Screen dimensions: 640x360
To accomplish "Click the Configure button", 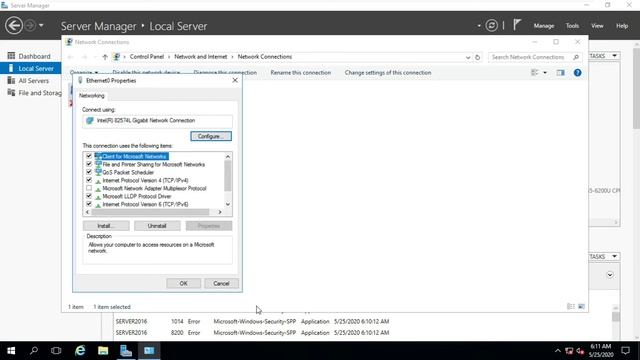I will point(211,136).
